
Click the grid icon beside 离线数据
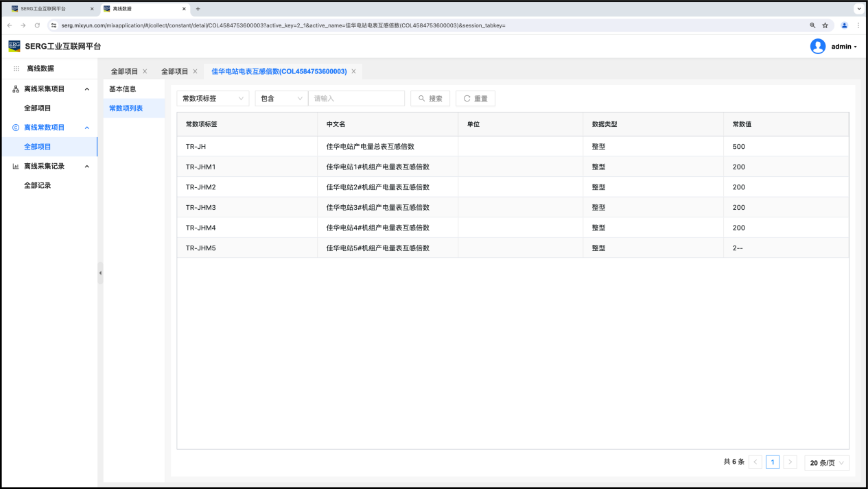[16, 69]
